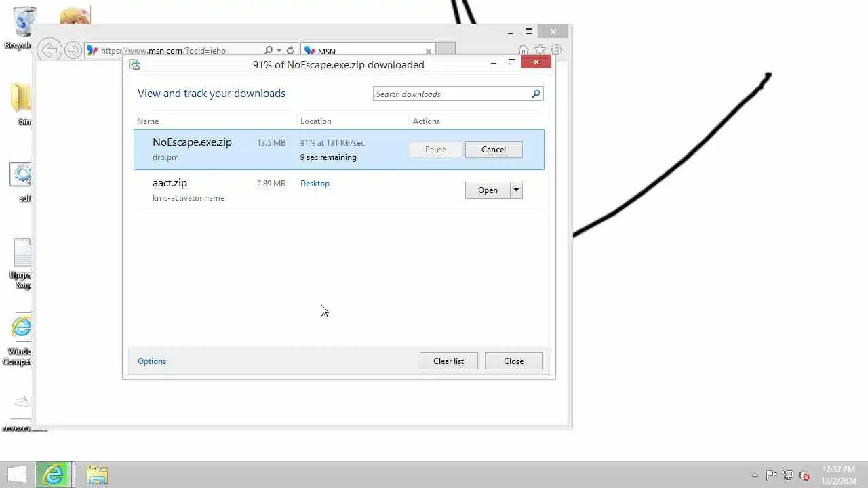Click the search magnifier in address bar
Viewport: 868px width, 488px height.
tap(268, 50)
